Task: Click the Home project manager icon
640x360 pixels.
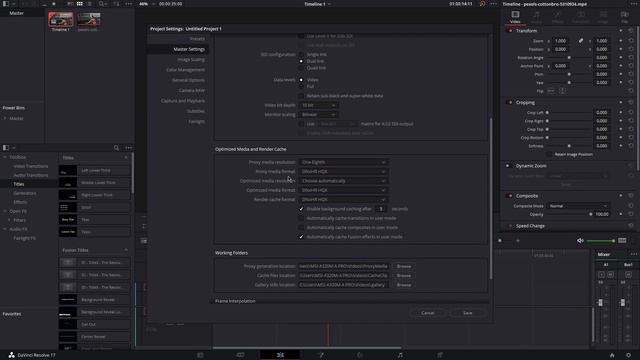Action: pos(612,355)
